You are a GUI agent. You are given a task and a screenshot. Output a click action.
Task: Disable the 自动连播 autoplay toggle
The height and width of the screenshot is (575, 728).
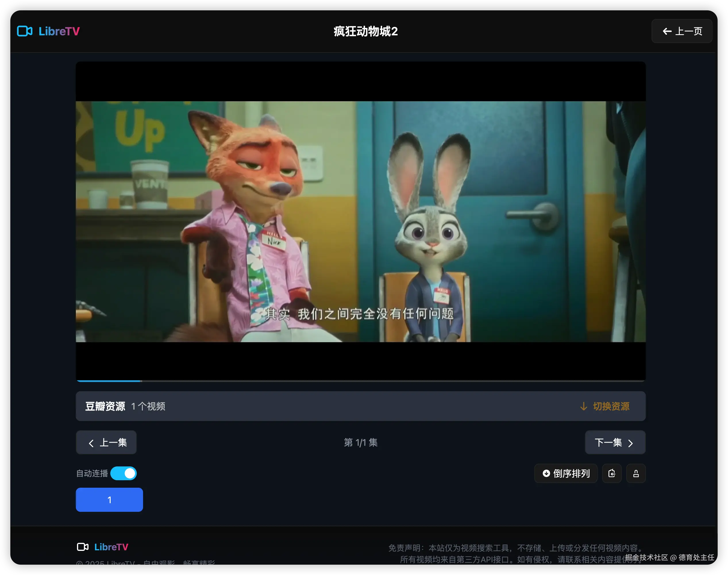click(124, 473)
